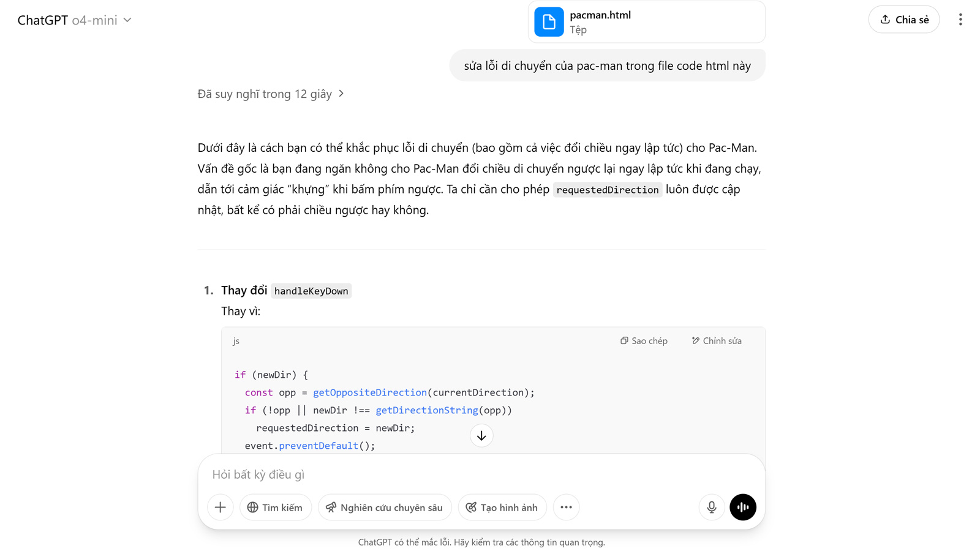Toggle Nghiên cứu chuyên sâu deep research
The image size is (980, 551).
point(385,508)
